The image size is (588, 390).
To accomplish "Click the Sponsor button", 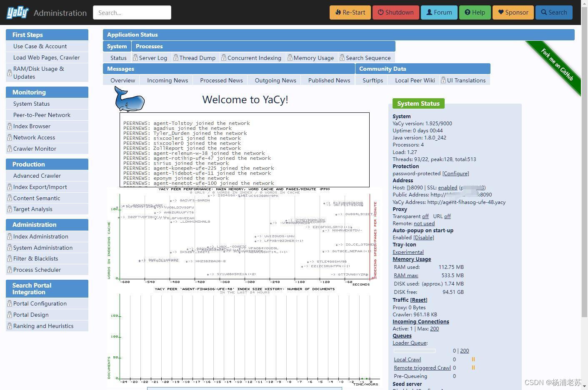I will click(513, 12).
